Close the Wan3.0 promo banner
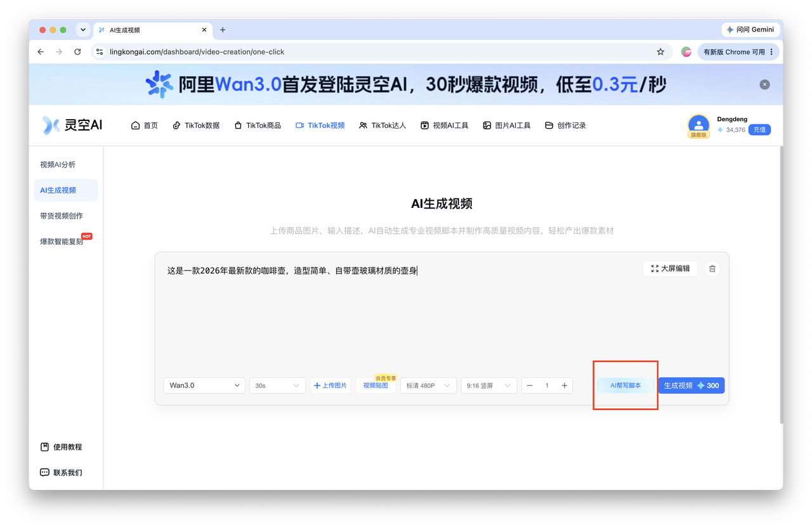 [x=764, y=84]
